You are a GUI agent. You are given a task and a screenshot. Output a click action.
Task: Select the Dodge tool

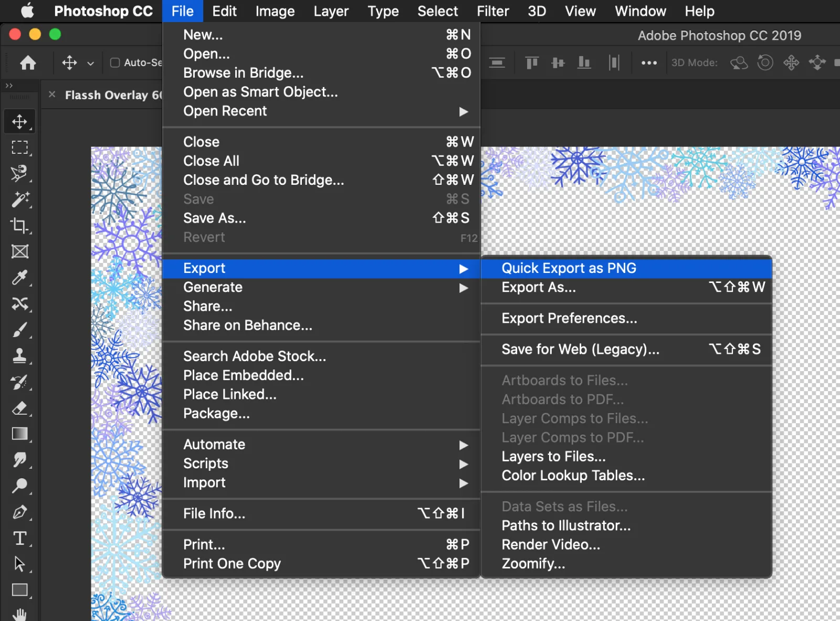20,486
